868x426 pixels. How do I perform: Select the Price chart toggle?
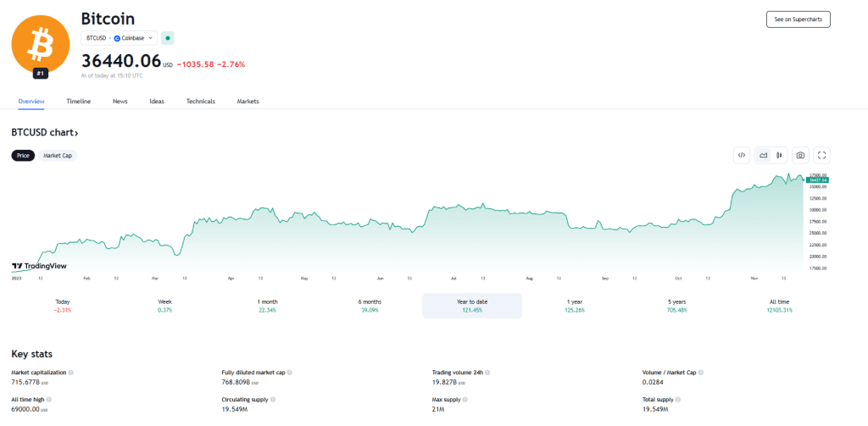click(24, 156)
